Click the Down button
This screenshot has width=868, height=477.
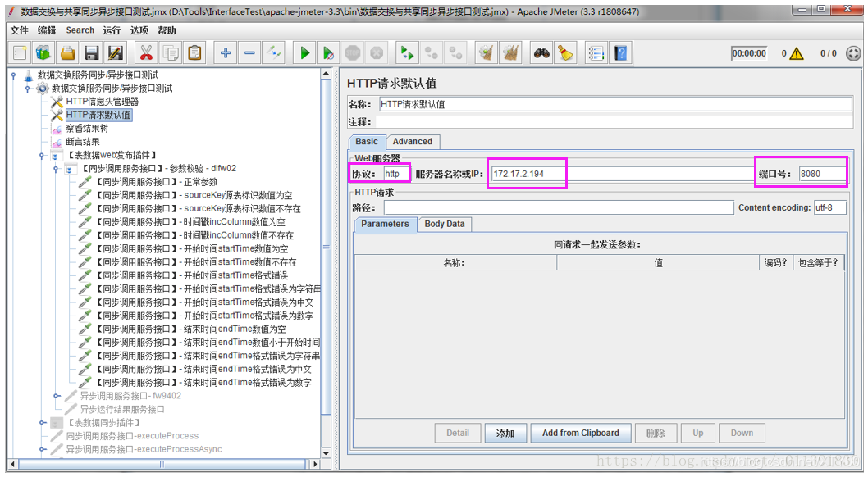click(x=742, y=434)
